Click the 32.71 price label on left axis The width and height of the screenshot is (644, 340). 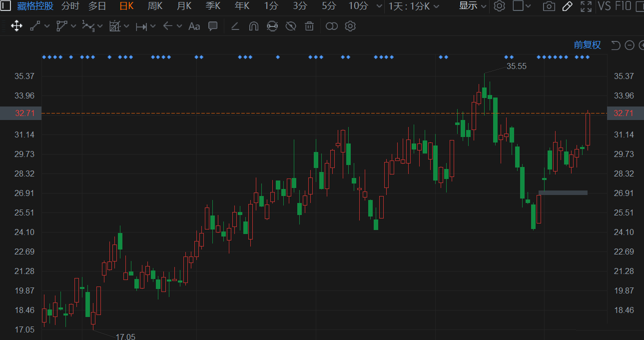pyautogui.click(x=24, y=113)
